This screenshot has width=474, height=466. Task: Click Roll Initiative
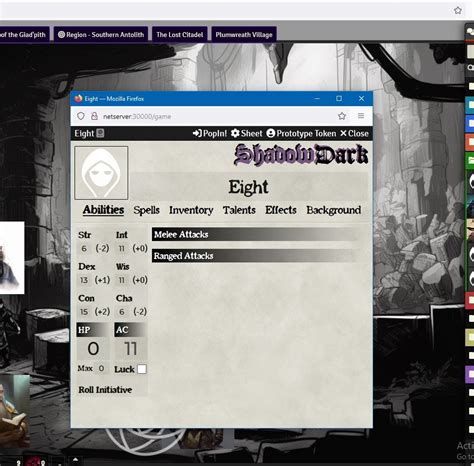(x=105, y=390)
